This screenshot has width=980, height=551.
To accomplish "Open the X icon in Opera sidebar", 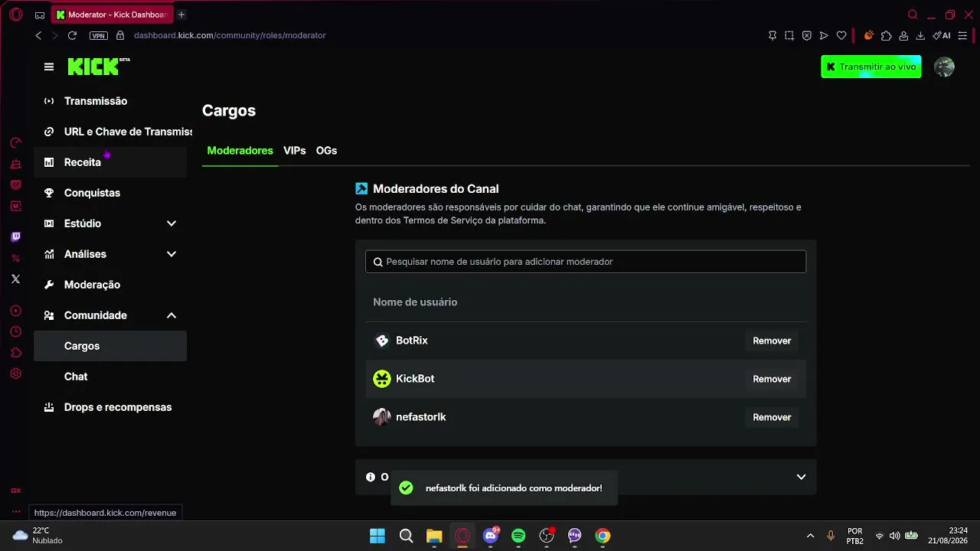I will pyautogui.click(x=15, y=279).
